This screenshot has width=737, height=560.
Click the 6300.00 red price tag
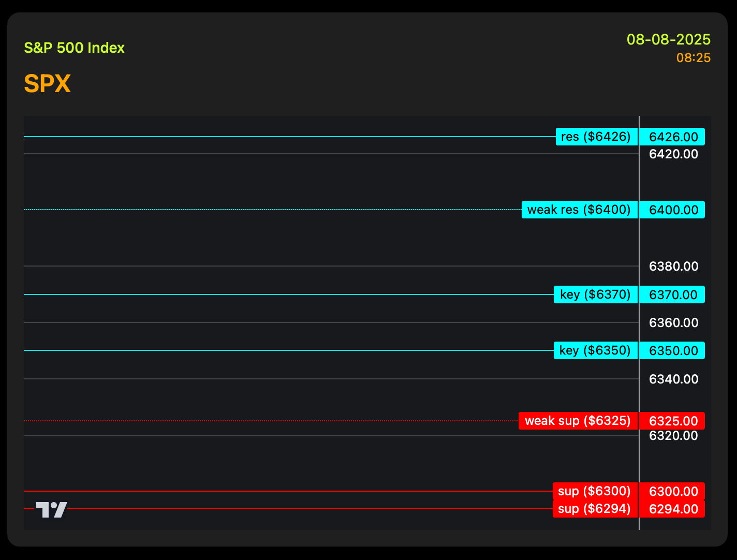tap(672, 491)
